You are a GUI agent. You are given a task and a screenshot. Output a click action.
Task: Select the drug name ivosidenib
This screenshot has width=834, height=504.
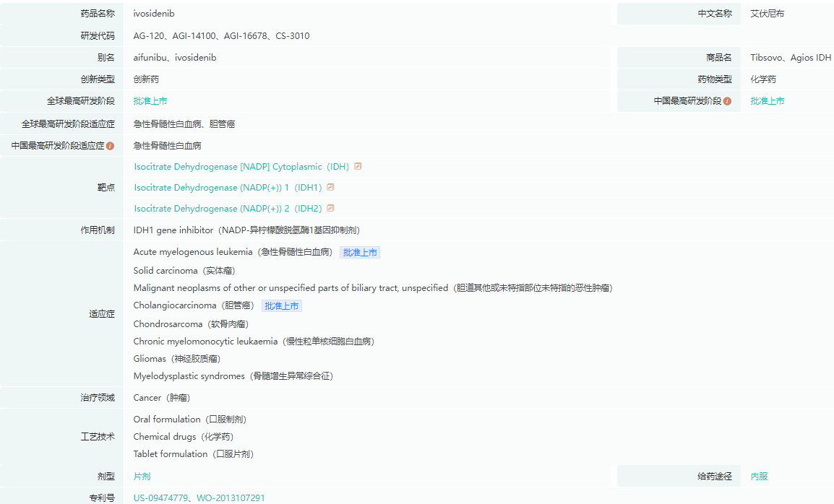point(154,13)
